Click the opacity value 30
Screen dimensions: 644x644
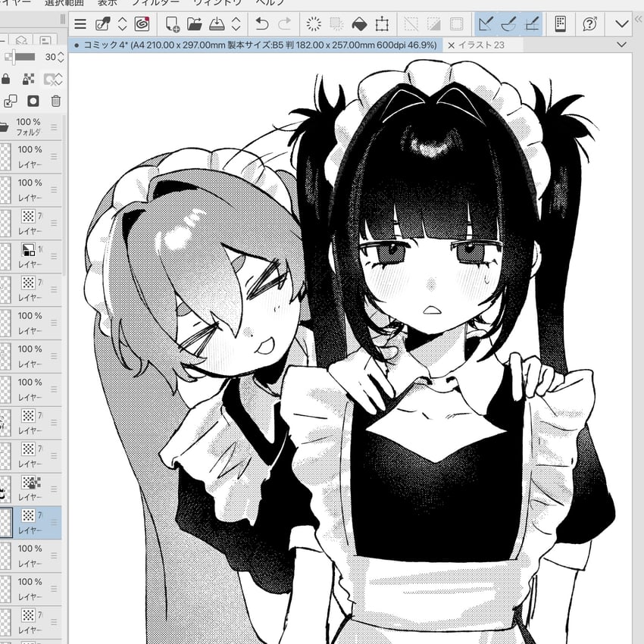[50, 57]
